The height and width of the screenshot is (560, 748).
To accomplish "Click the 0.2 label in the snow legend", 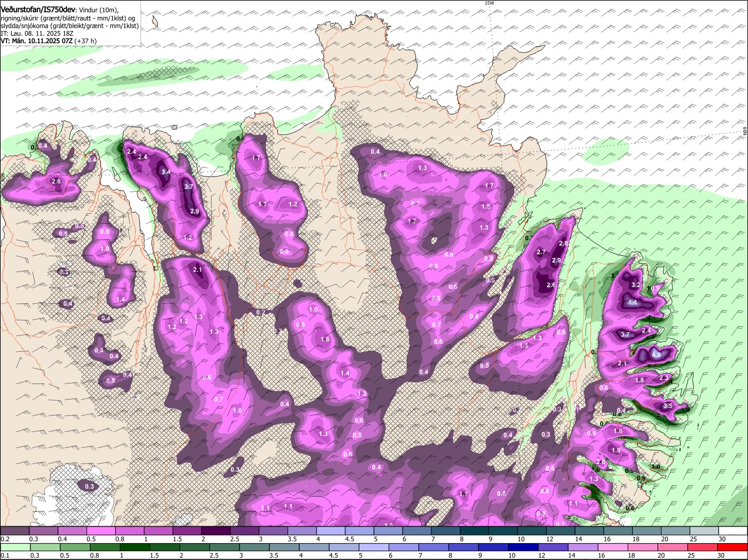I will (5, 538).
